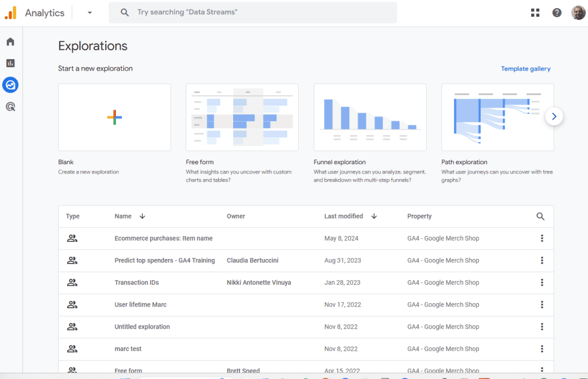Sort by the Last modified column
Image resolution: width=588 pixels, height=379 pixels.
point(343,216)
